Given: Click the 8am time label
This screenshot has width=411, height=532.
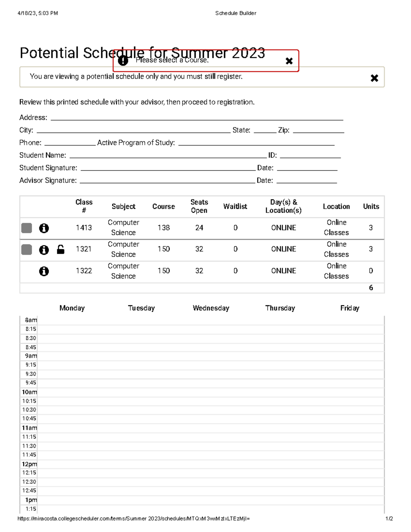Looking at the screenshot, I should coord(31,320).
